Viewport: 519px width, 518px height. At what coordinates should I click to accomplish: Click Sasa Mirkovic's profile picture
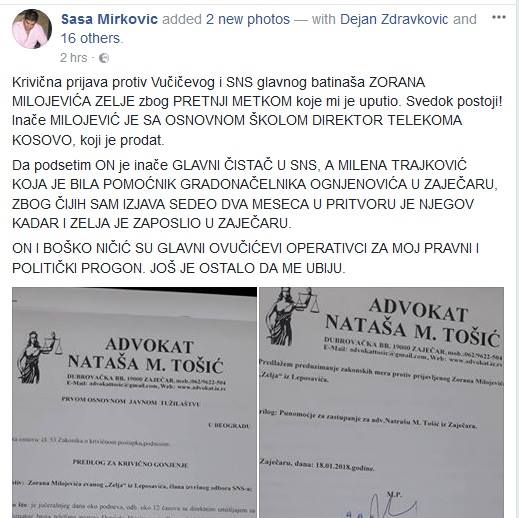tap(32, 29)
